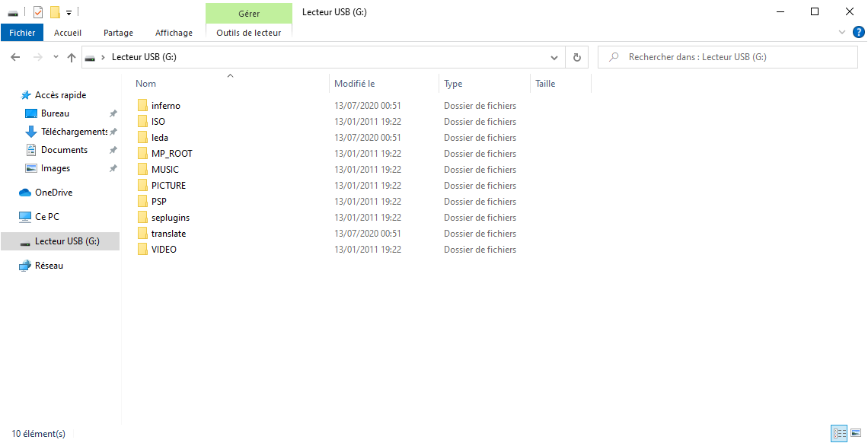Viewport: 868px width, 443px height.
Task: Switch to large thumbnails view icon
Action: coord(856,433)
